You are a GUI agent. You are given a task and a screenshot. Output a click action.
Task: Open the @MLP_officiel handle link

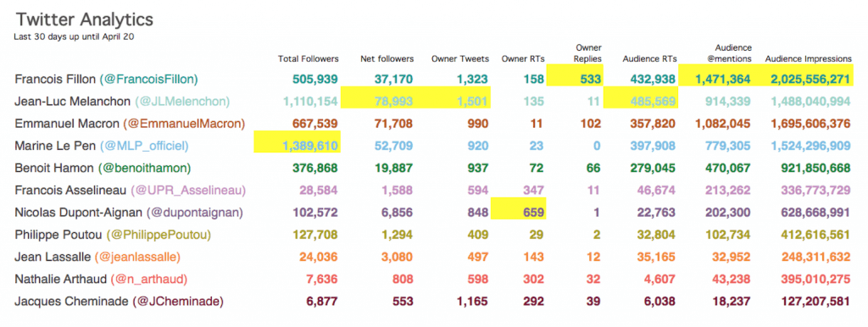[144, 146]
